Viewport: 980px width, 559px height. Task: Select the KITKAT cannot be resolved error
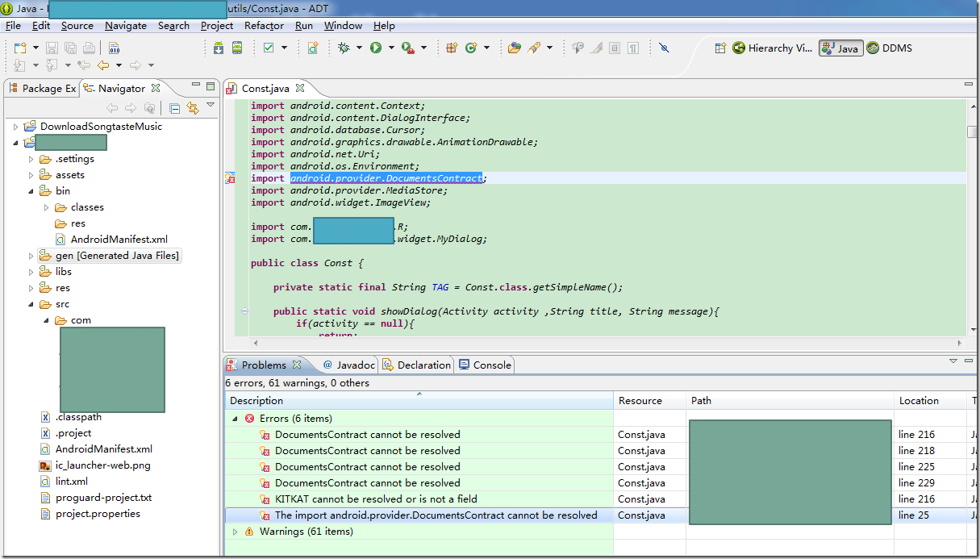376,499
